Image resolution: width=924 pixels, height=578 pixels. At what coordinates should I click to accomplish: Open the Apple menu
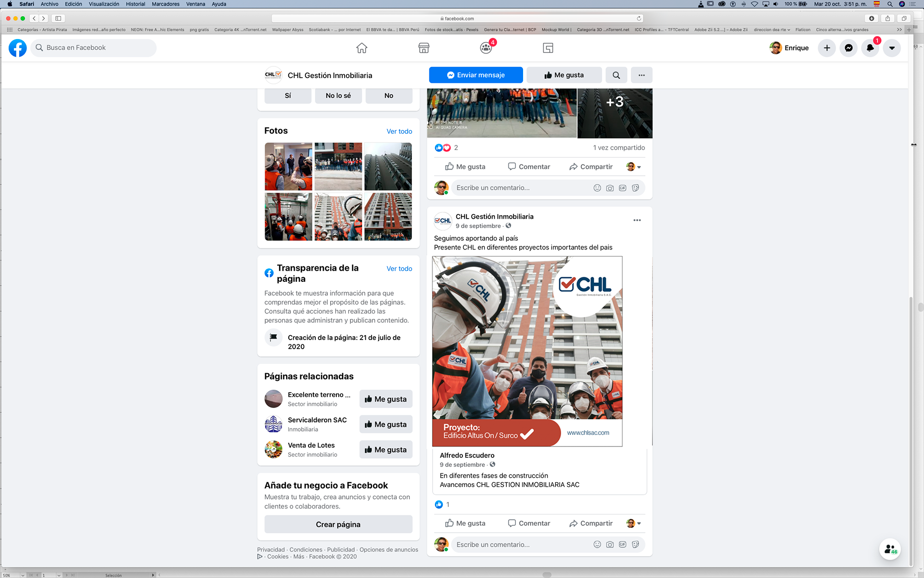[10, 4]
